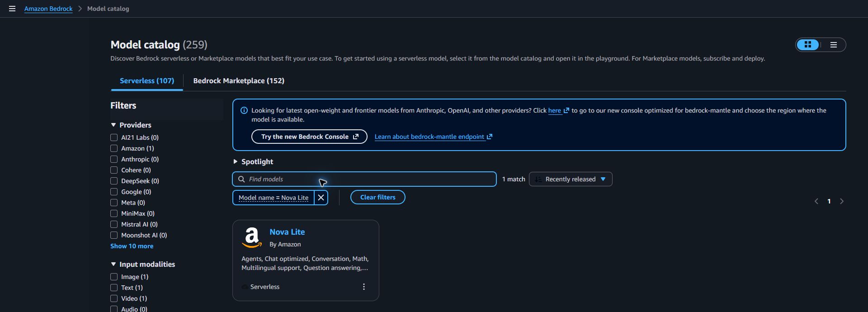Open Amazon Bedrock breadcrumb link
868x312 pixels.
pyautogui.click(x=48, y=9)
